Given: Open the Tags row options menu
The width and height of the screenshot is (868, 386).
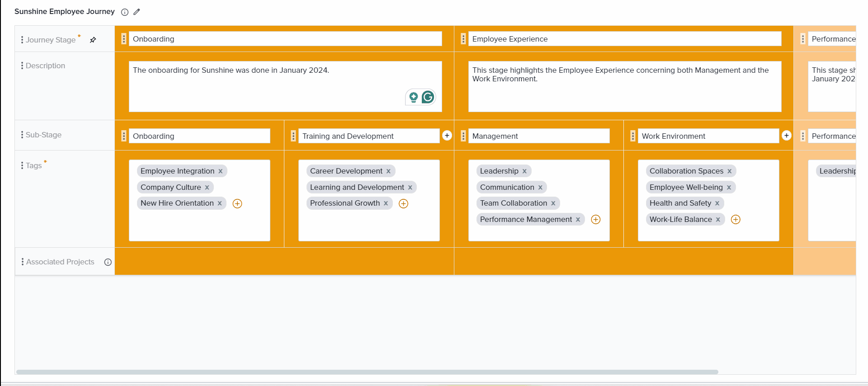Looking at the screenshot, I should [x=22, y=165].
